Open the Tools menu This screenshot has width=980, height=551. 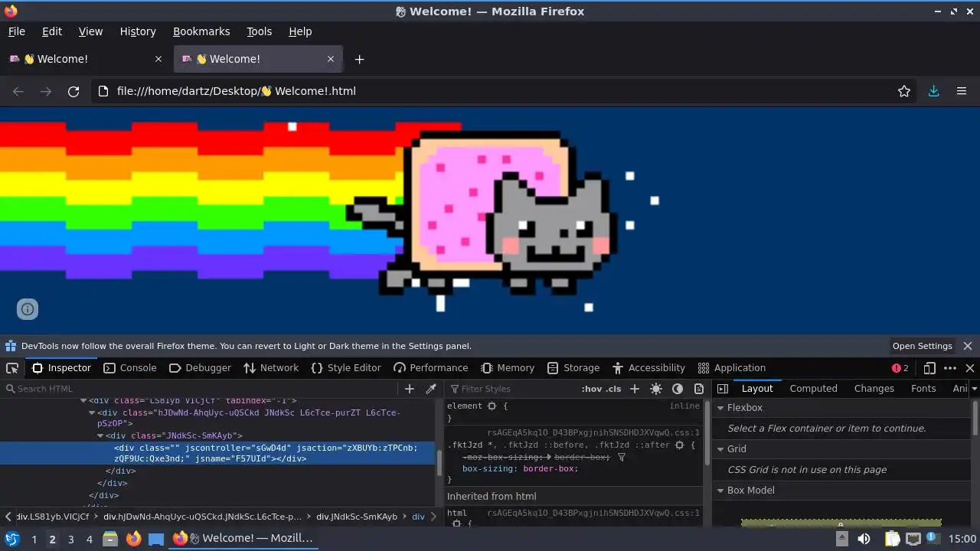[x=259, y=31]
